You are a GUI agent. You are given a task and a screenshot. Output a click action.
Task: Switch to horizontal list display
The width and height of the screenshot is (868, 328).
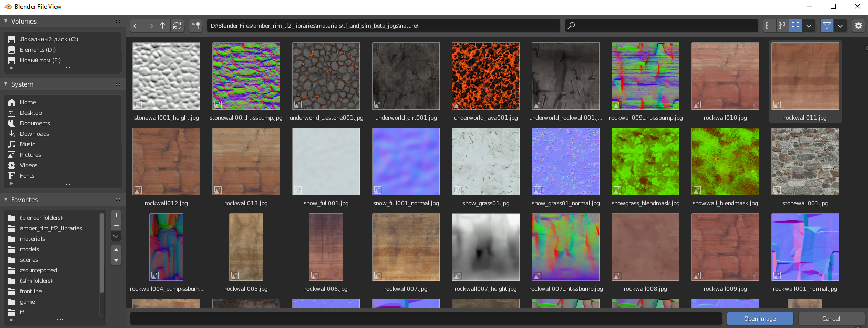(x=782, y=26)
